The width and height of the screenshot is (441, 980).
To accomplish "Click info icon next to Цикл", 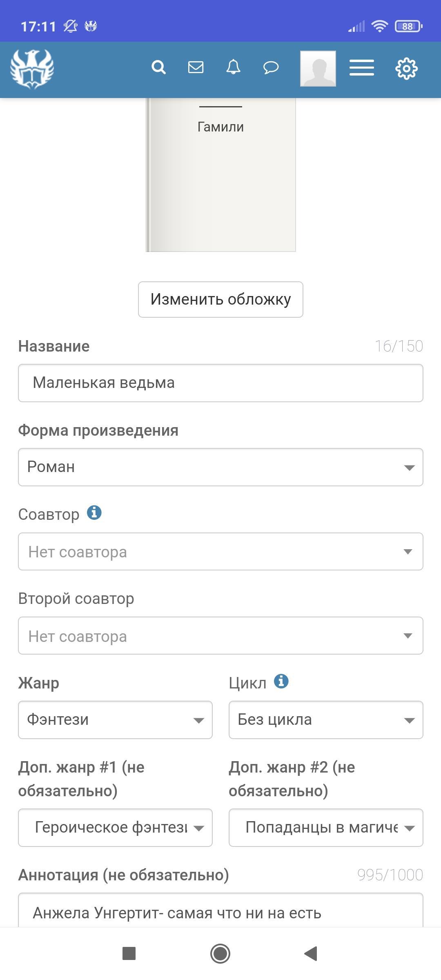I will coord(281,681).
